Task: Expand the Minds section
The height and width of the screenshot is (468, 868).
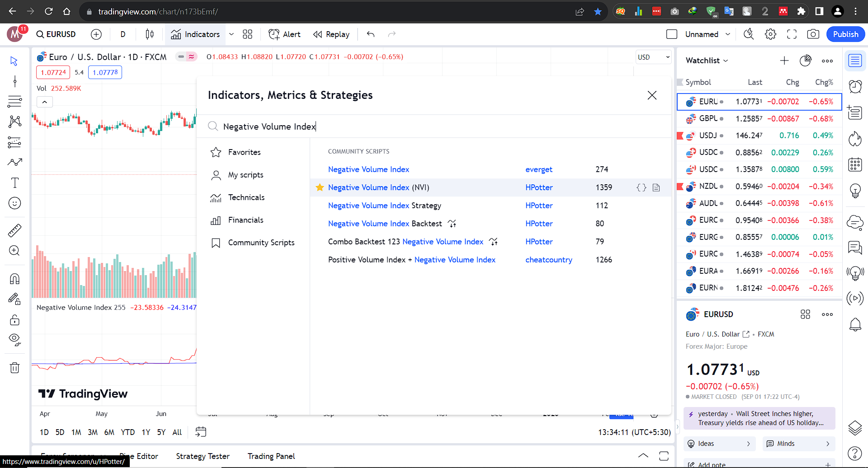Action: point(799,444)
